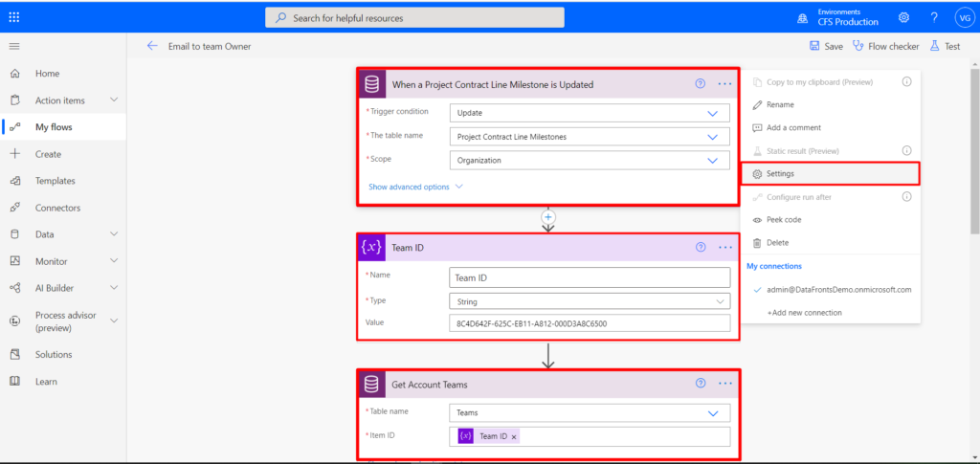This screenshot has height=464, width=980.
Task: Select Configure run after entry
Action: tap(799, 197)
